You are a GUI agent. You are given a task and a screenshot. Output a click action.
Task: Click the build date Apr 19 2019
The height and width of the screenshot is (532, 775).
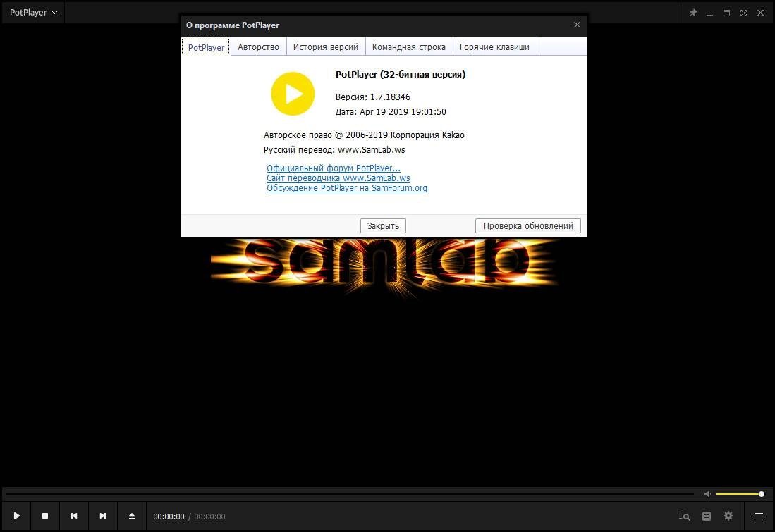(384, 111)
